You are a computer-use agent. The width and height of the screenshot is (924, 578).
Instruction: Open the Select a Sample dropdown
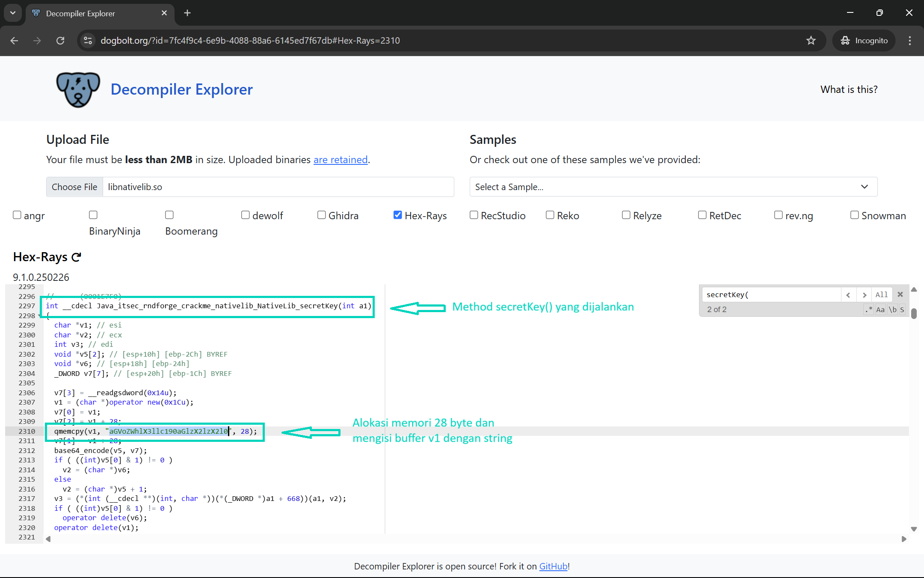pyautogui.click(x=673, y=187)
